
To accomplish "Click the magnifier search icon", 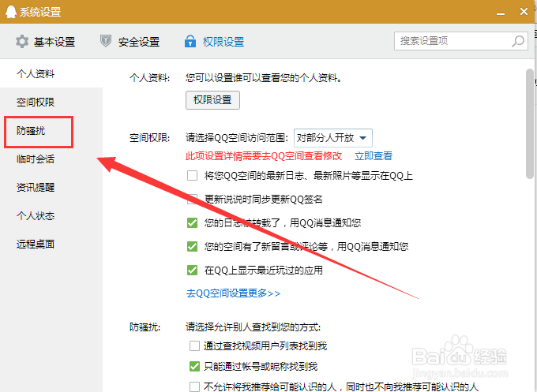I will [x=518, y=41].
